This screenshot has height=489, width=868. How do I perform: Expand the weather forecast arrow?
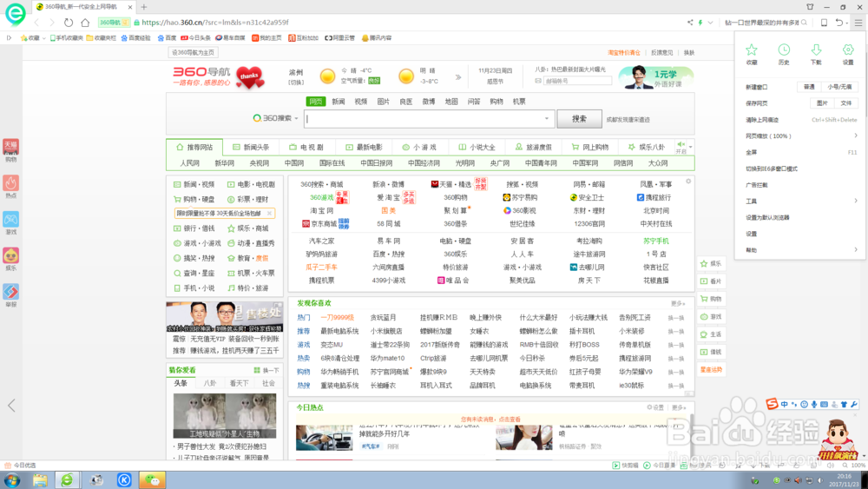tap(458, 77)
